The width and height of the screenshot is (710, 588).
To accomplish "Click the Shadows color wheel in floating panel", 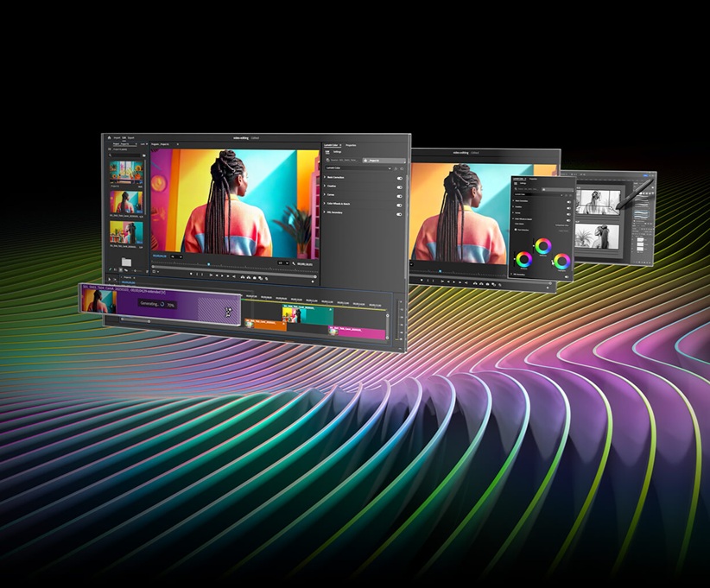I will (x=524, y=259).
